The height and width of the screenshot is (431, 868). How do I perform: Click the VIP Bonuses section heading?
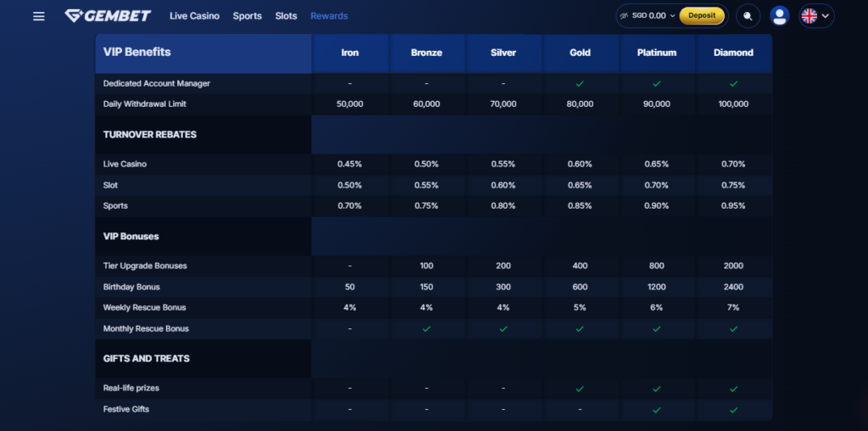pos(131,237)
